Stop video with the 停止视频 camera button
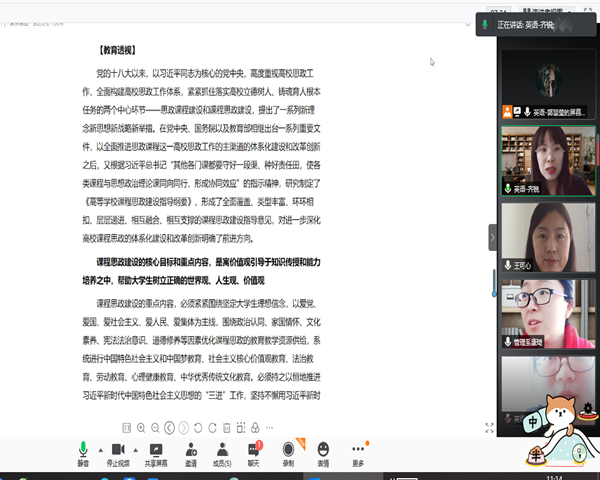 (117, 451)
